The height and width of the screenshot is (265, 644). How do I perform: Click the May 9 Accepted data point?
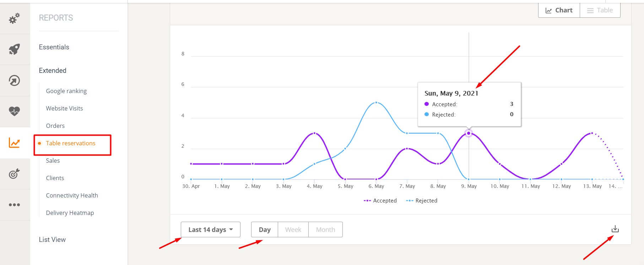click(x=469, y=133)
